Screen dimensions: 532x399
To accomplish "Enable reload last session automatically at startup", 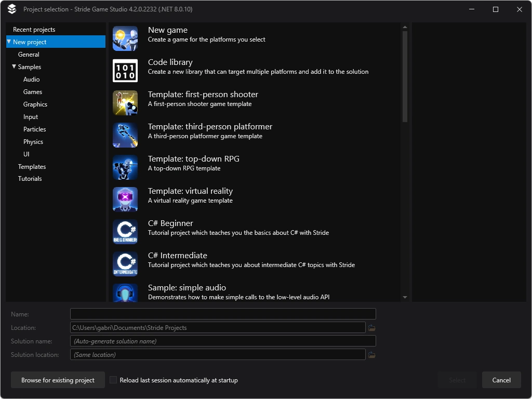I will point(113,380).
